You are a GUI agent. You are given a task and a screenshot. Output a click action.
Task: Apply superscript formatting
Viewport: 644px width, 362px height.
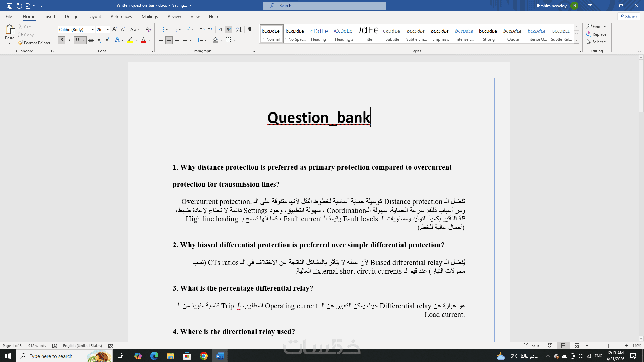click(x=107, y=40)
